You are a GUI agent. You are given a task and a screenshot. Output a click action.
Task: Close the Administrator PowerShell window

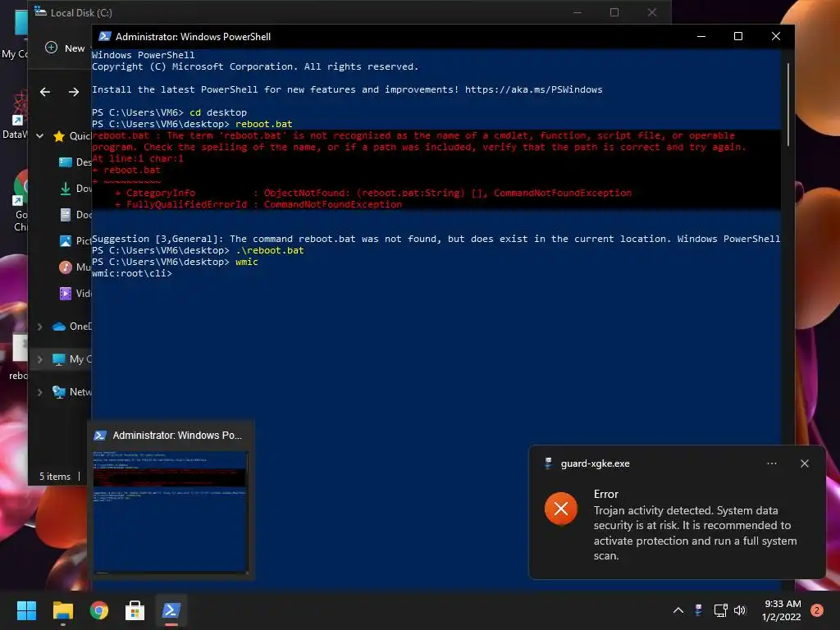pos(776,36)
